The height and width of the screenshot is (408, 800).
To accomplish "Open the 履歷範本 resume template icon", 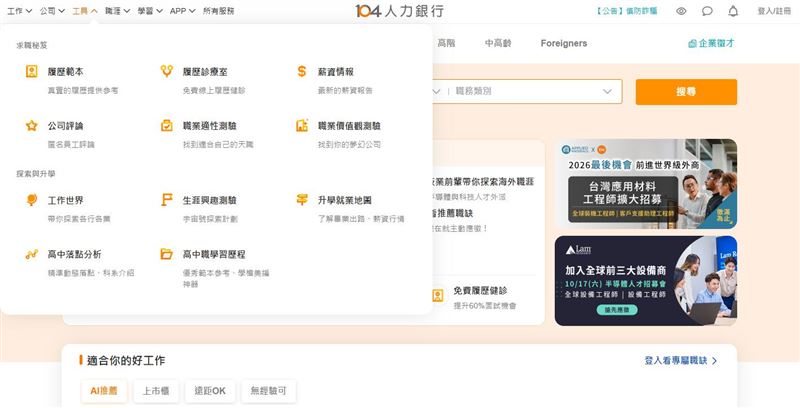I will [x=32, y=71].
